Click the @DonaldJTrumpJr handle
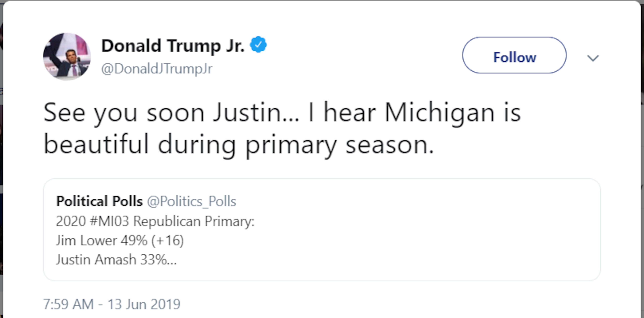The image size is (644, 318). coord(157,68)
